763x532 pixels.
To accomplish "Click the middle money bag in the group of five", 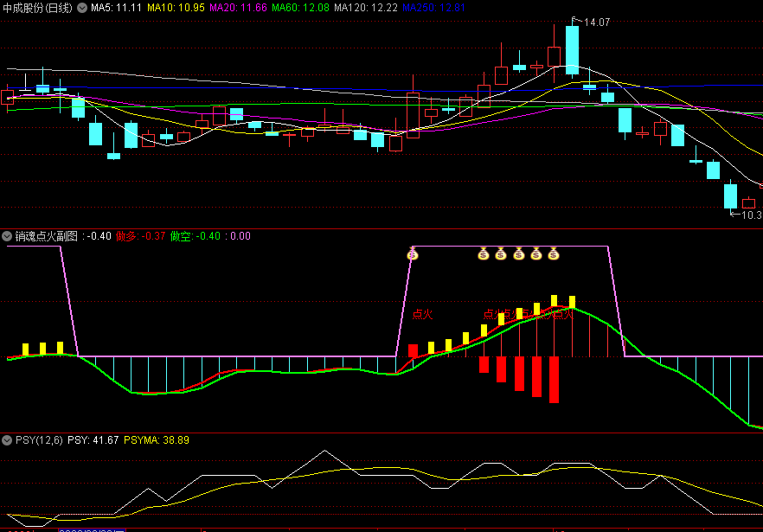I will [x=519, y=253].
